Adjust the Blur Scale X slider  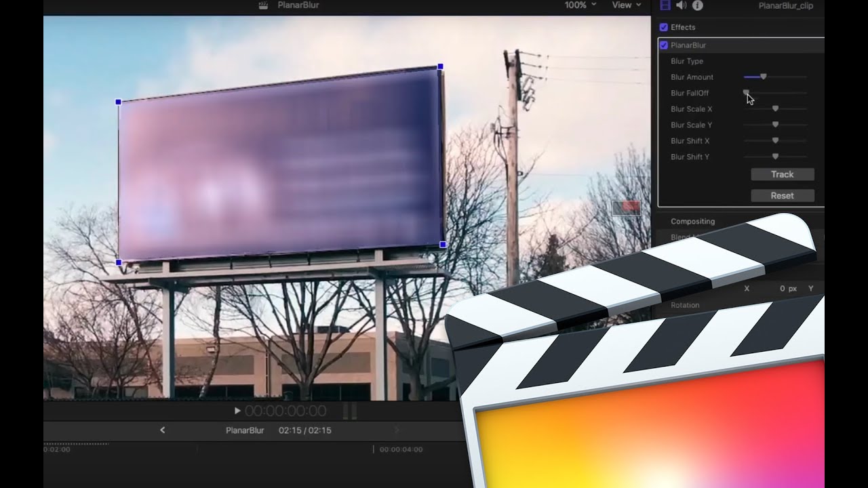[x=775, y=108]
